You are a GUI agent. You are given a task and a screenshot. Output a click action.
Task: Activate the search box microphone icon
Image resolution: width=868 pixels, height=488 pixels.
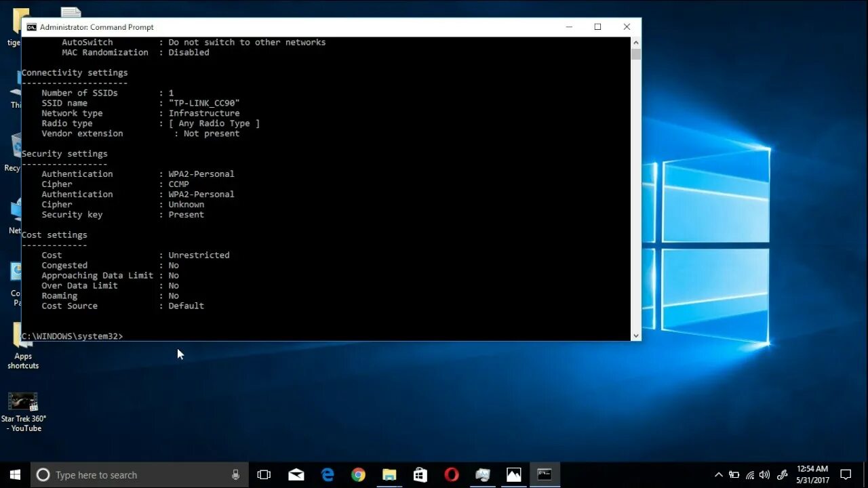pyautogui.click(x=235, y=475)
